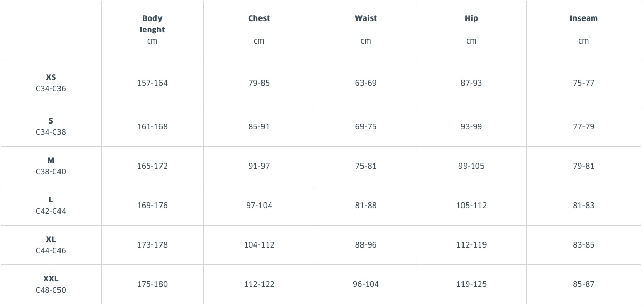Select the M C38-C40 size label
Screen dimensions: 644x307
coord(51,166)
